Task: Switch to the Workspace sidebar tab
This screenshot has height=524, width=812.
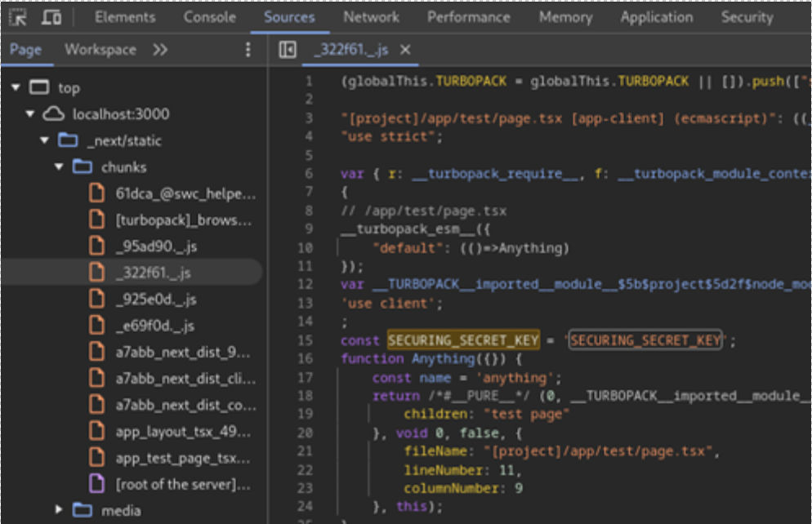Action: tap(100, 51)
